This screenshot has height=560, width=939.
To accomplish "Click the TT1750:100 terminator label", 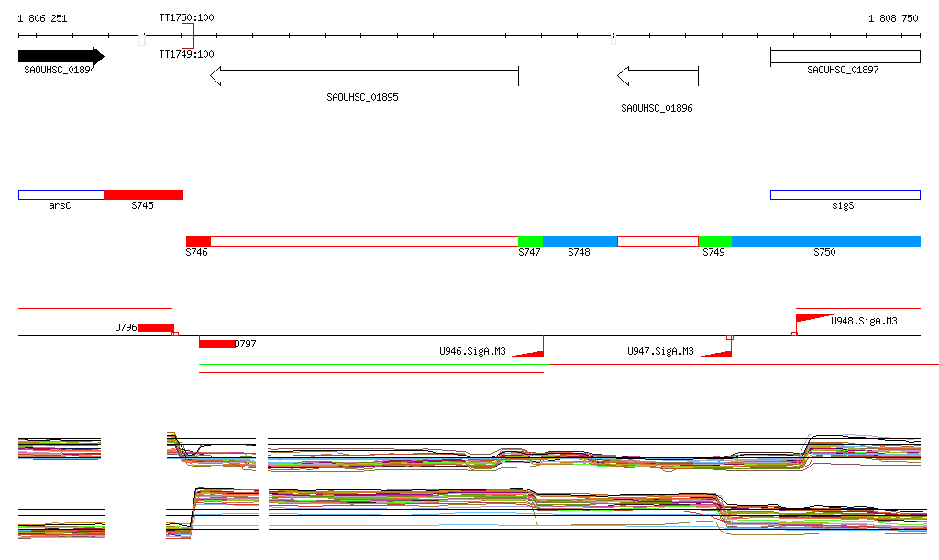I will click(x=186, y=17).
